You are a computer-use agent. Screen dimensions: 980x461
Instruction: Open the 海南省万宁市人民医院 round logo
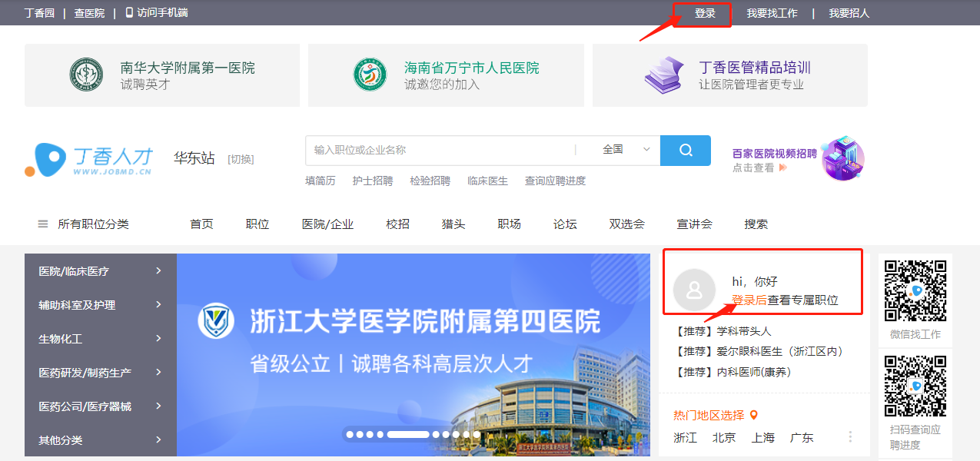(370, 75)
